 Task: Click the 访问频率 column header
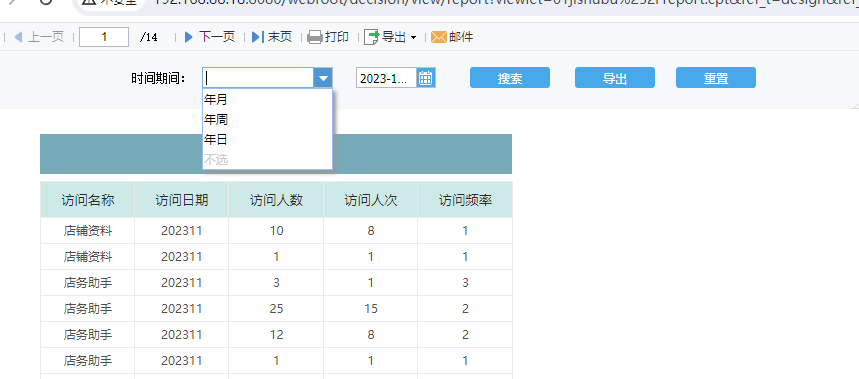click(x=465, y=200)
